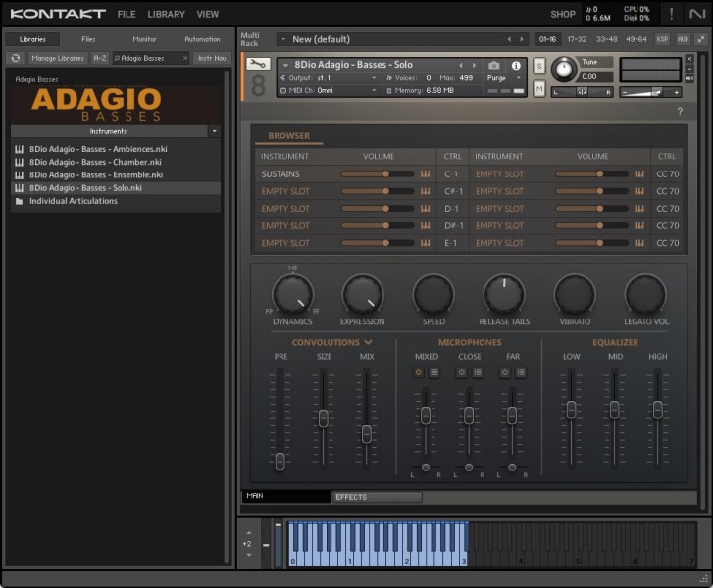Image resolution: width=713 pixels, height=588 pixels.
Task: Click the Manage Libraries button
Action: (57, 58)
